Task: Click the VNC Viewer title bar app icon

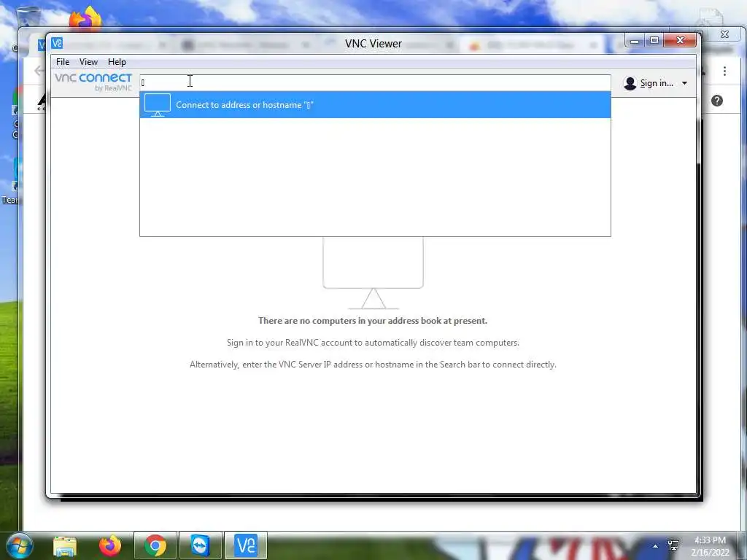Action: [57, 43]
